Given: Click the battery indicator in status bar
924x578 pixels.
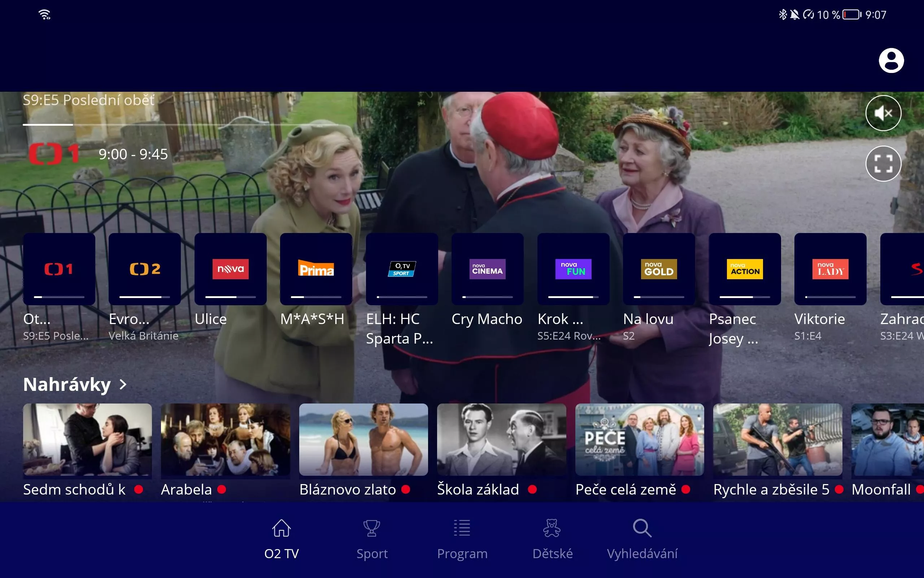Looking at the screenshot, I should [852, 15].
